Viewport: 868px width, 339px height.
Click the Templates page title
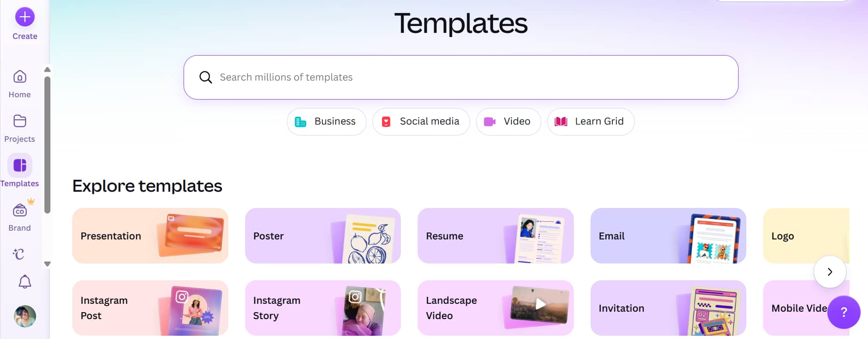461,23
